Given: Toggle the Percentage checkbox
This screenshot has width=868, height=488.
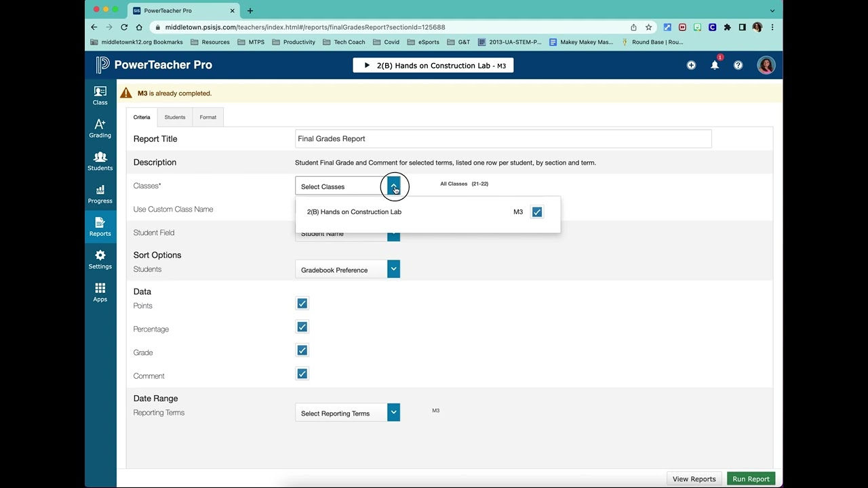Looking at the screenshot, I should click(x=302, y=327).
